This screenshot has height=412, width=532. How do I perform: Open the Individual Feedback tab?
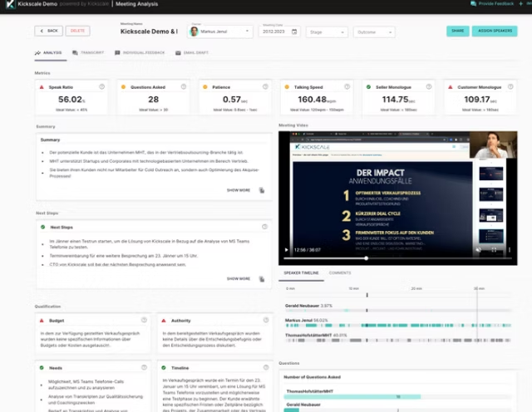tap(140, 53)
